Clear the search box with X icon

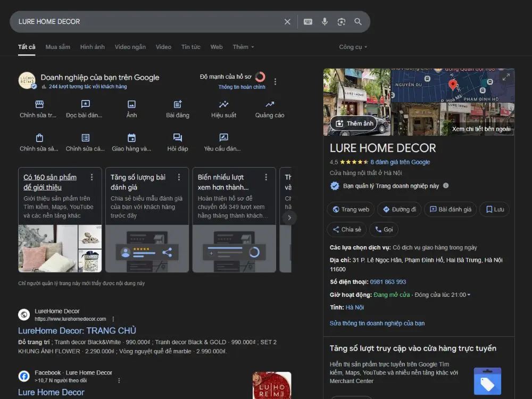pyautogui.click(x=287, y=22)
